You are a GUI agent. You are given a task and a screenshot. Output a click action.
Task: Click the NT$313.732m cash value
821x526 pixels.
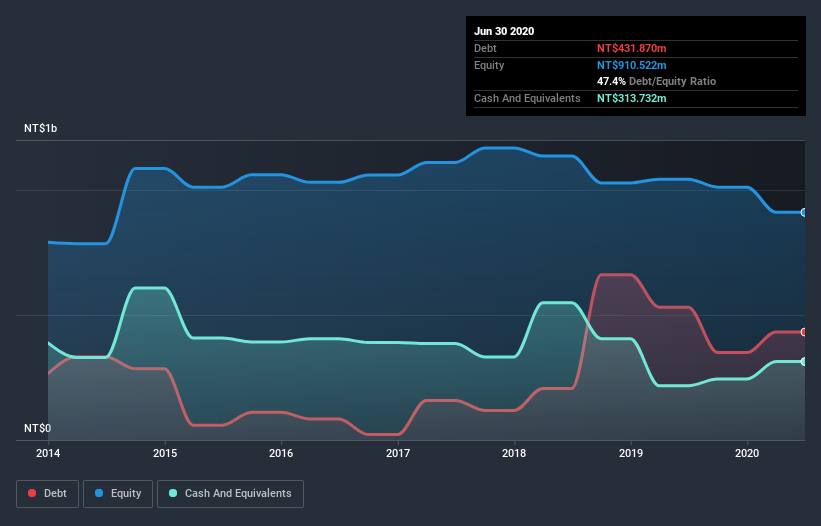coord(631,98)
